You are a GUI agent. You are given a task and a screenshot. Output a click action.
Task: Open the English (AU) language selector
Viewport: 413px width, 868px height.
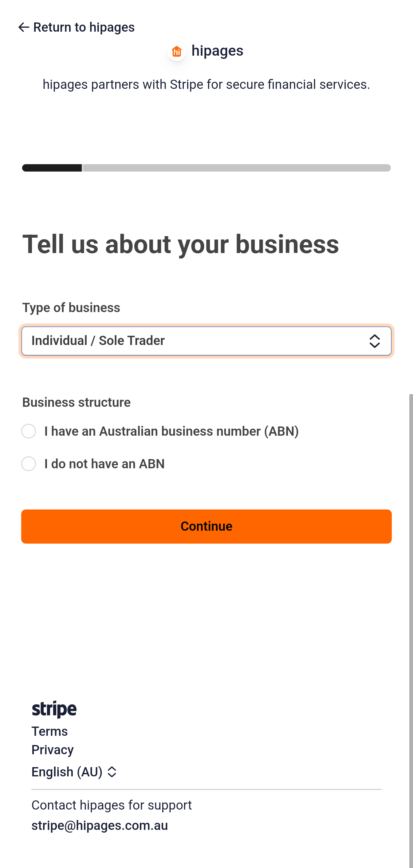tap(67, 772)
